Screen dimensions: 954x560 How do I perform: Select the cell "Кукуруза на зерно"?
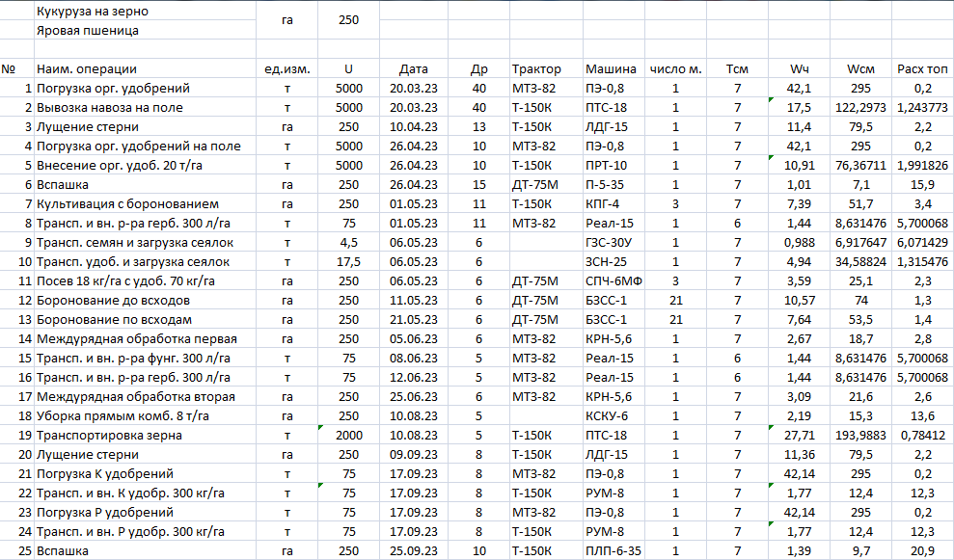pos(145,11)
